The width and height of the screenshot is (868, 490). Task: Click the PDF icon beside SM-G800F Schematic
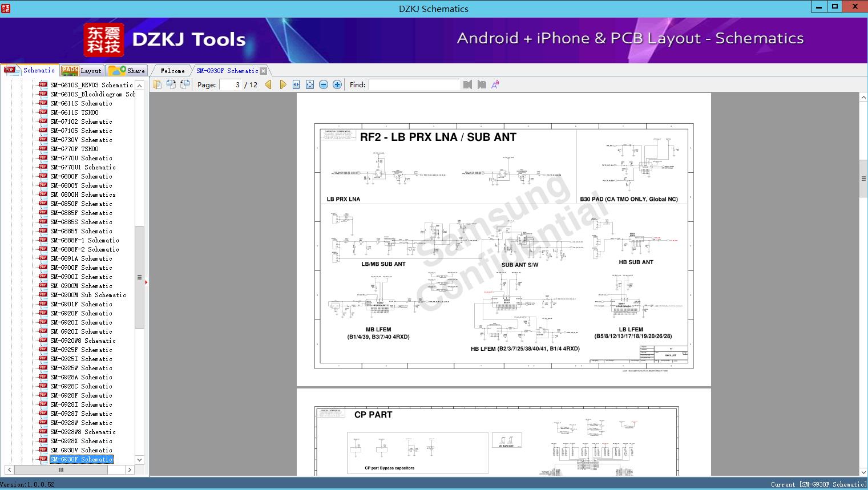[43, 176]
